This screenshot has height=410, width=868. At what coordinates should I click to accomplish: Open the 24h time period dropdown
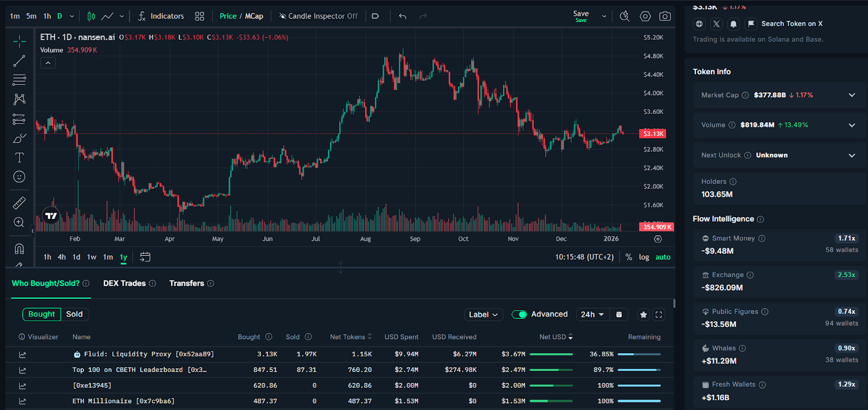592,315
